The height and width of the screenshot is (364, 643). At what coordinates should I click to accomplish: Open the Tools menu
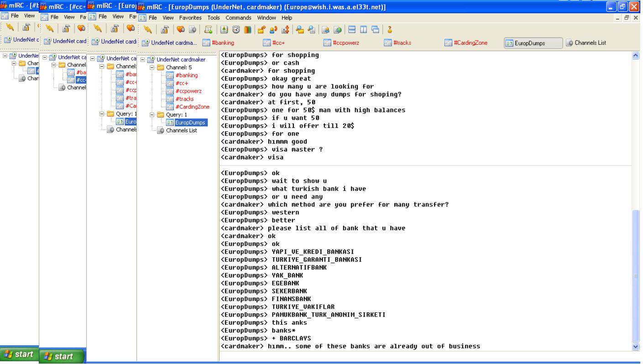[x=214, y=18]
